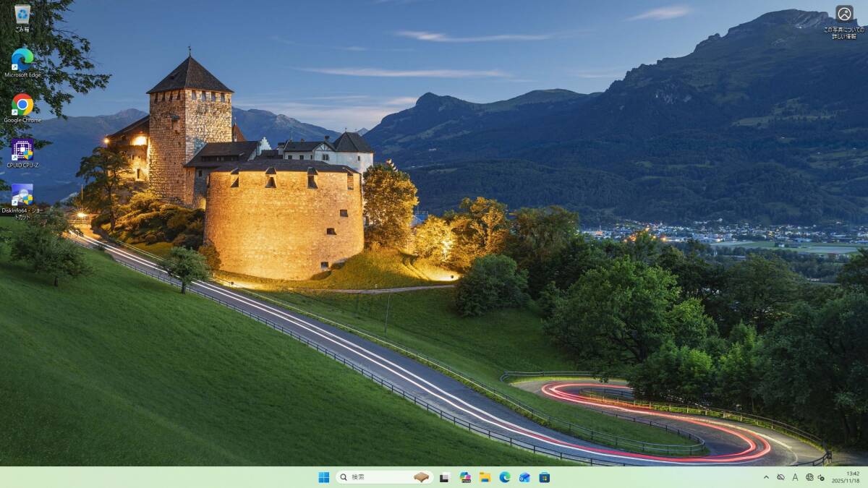Open File Explorer from the taskbar
This screenshot has height=488, width=868.
click(485, 477)
